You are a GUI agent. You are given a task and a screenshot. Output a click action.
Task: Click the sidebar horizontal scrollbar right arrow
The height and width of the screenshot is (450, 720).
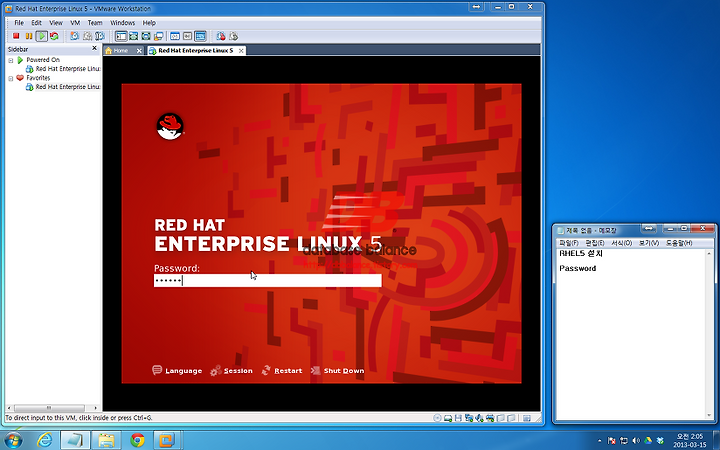[x=96, y=408]
